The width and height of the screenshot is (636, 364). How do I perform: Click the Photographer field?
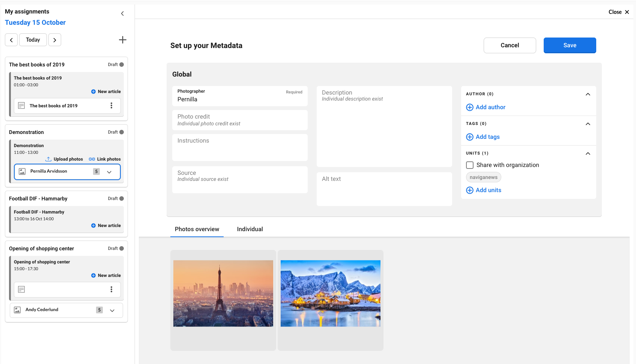coord(240,96)
